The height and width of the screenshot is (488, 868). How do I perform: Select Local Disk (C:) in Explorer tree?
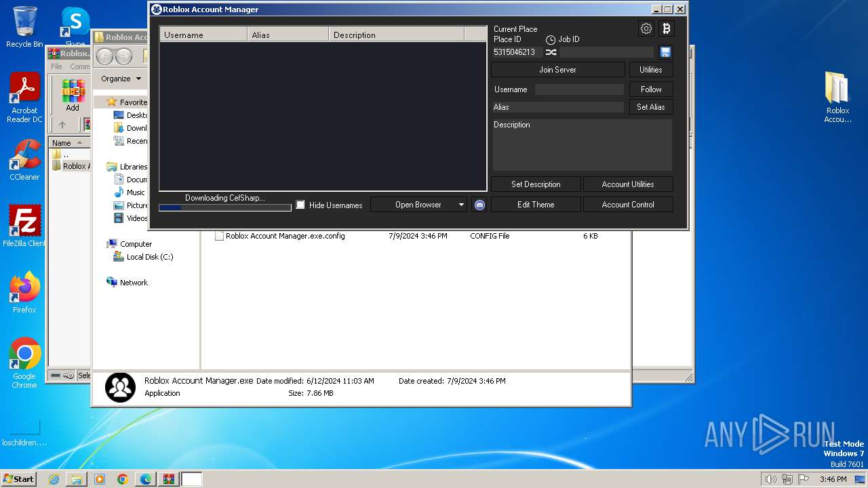click(150, 257)
